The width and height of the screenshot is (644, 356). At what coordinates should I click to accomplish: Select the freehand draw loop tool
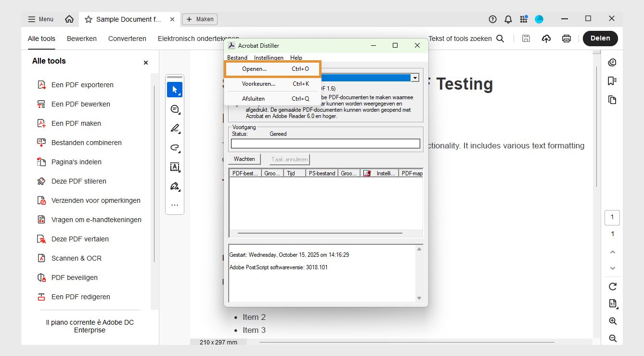pos(175,147)
